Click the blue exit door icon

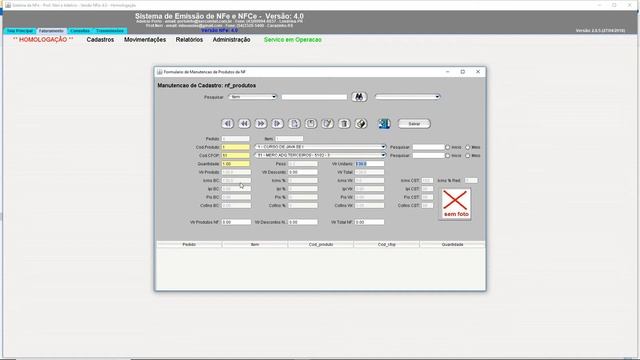(x=384, y=124)
